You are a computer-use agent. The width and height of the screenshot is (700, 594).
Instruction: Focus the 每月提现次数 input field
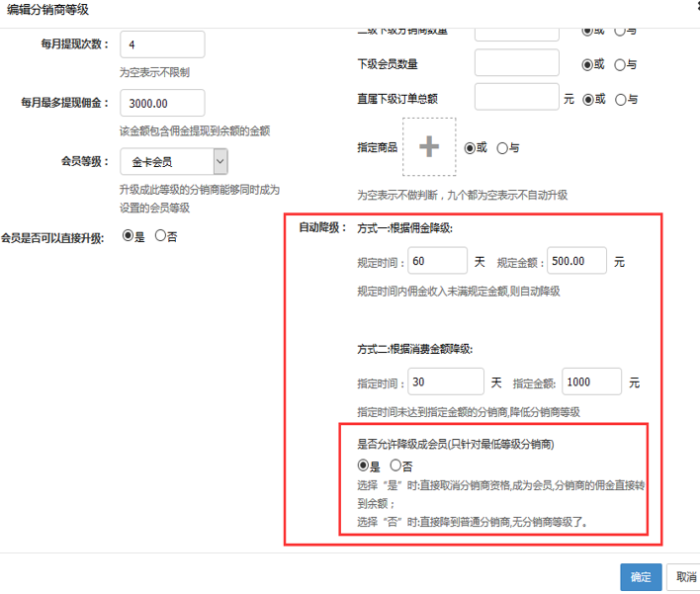pos(162,45)
